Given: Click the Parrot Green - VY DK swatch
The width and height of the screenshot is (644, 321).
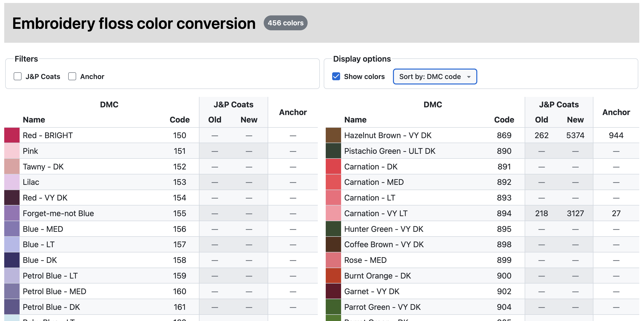Looking at the screenshot, I should coord(333,307).
